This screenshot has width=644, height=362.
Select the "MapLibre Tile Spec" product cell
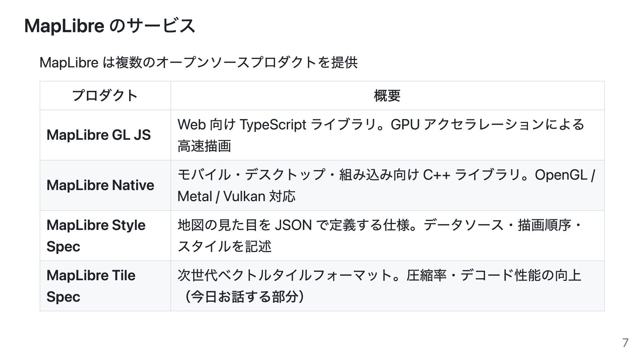pos(91,286)
